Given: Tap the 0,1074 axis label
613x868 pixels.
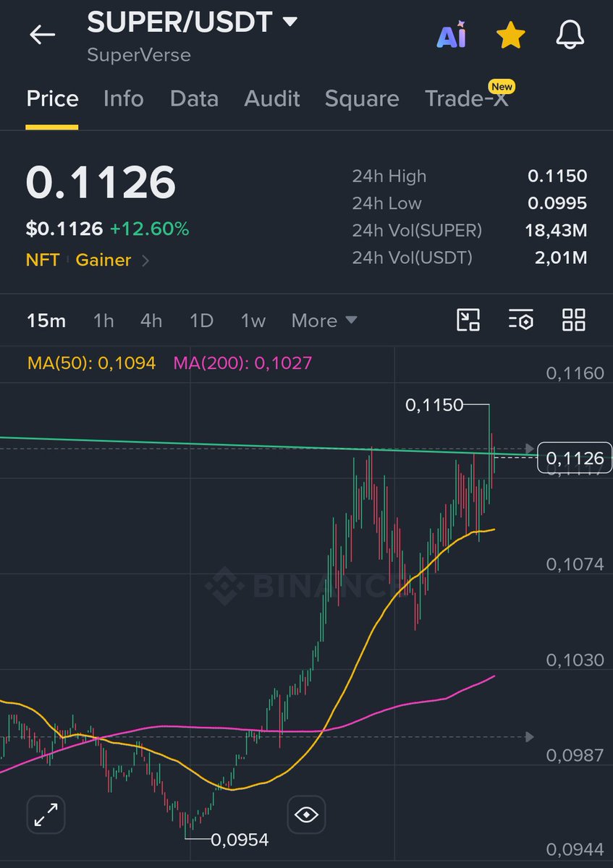Looking at the screenshot, I should pos(575,564).
